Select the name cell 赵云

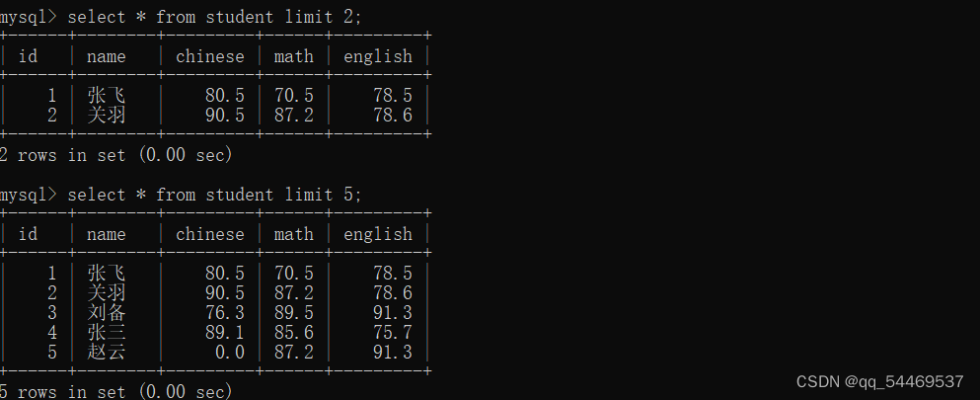pos(107,352)
